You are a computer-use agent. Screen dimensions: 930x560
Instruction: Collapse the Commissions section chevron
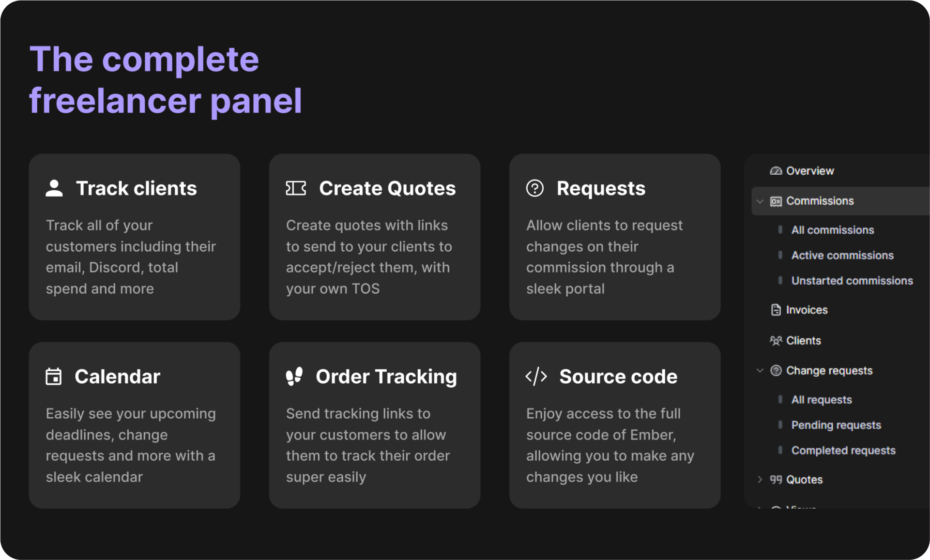(760, 201)
